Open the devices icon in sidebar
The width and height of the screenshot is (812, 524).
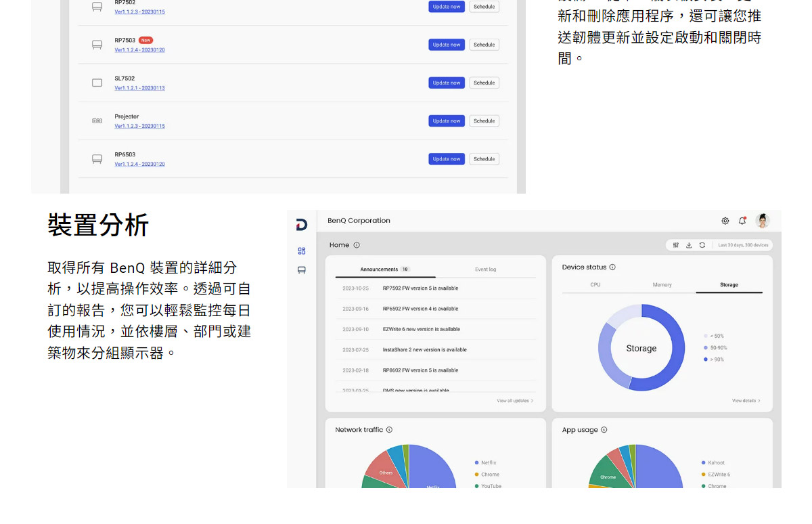pyautogui.click(x=302, y=269)
